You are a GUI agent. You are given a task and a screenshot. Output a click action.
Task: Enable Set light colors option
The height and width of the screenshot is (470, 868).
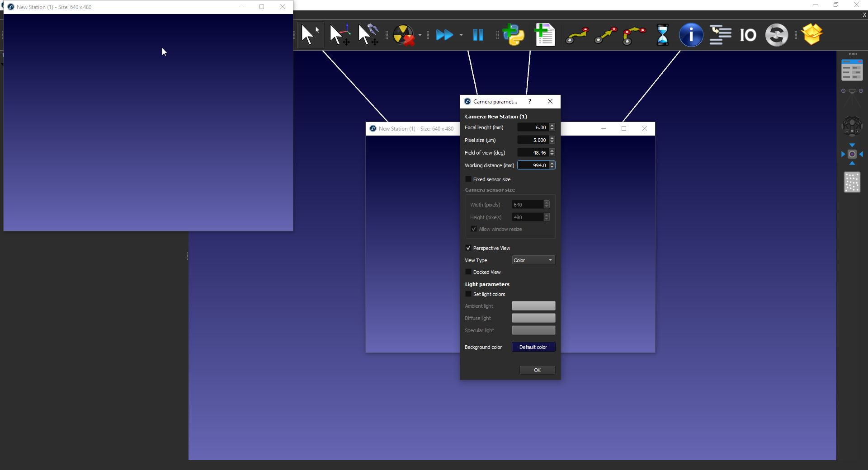[468, 294]
